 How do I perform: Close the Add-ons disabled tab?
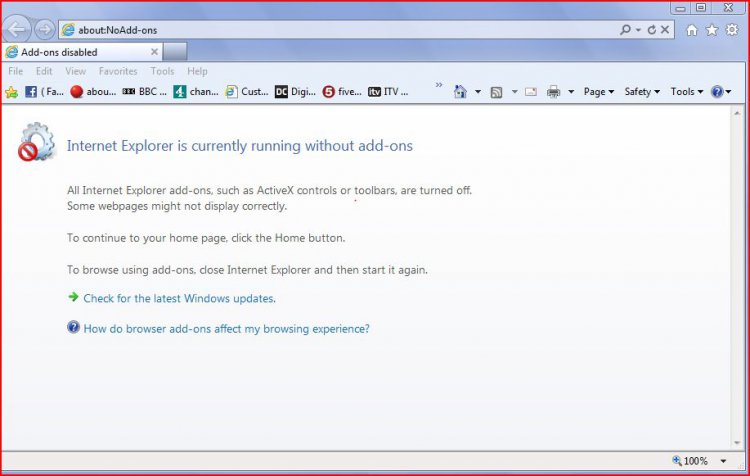click(x=154, y=52)
